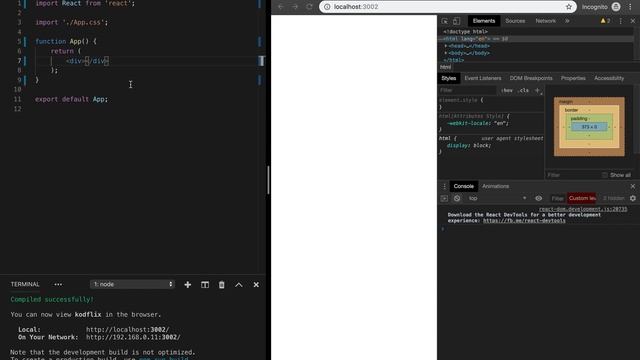Open the Properties tab in DevTools

point(573,78)
